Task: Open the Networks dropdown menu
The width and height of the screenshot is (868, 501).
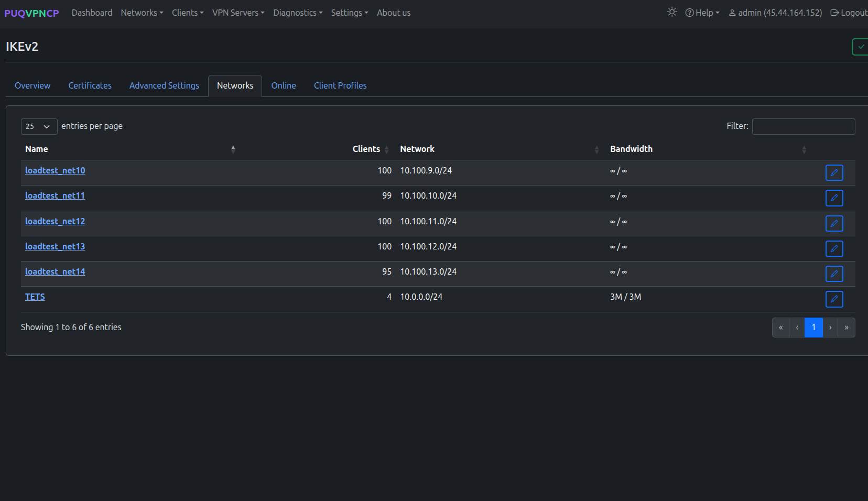Action: (x=142, y=13)
